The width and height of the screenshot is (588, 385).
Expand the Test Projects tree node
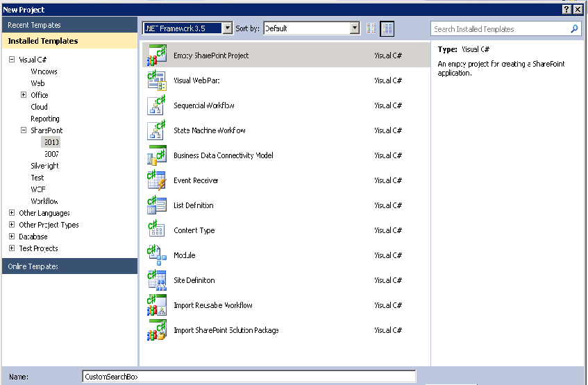[12, 248]
